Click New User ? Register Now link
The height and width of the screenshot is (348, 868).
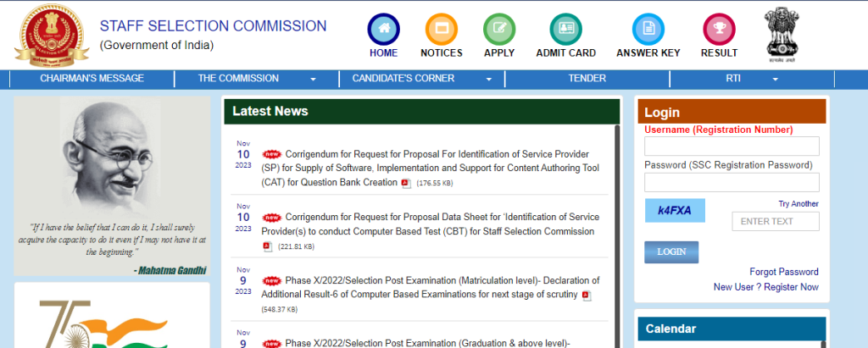click(765, 286)
